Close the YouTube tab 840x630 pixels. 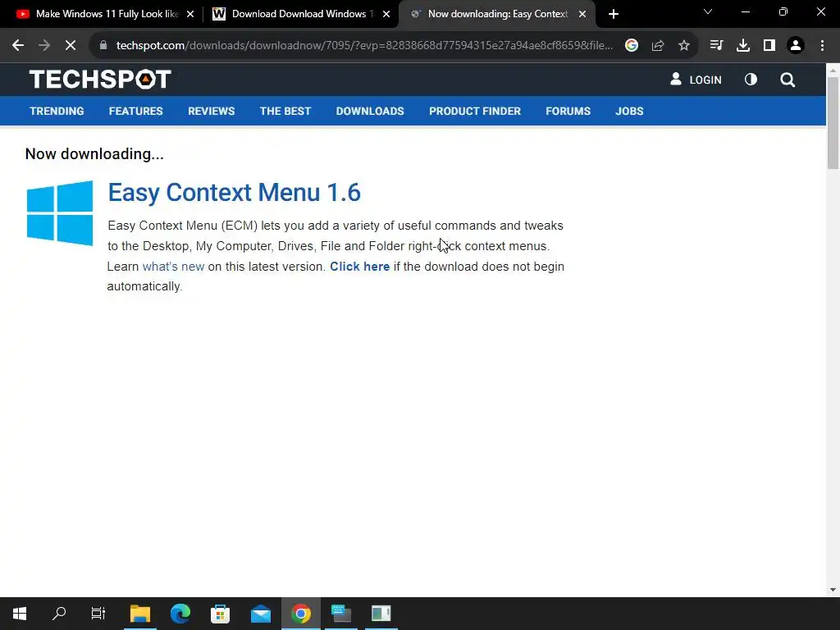coord(190,15)
